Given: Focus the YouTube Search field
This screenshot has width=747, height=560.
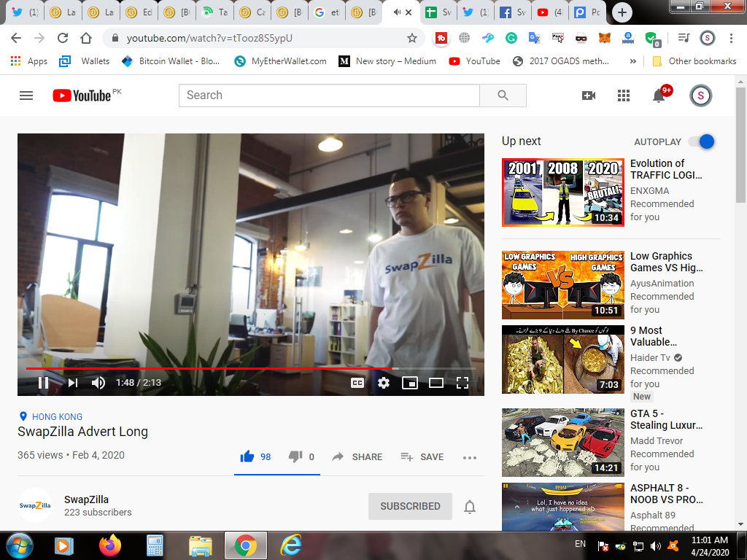Looking at the screenshot, I should tap(329, 96).
